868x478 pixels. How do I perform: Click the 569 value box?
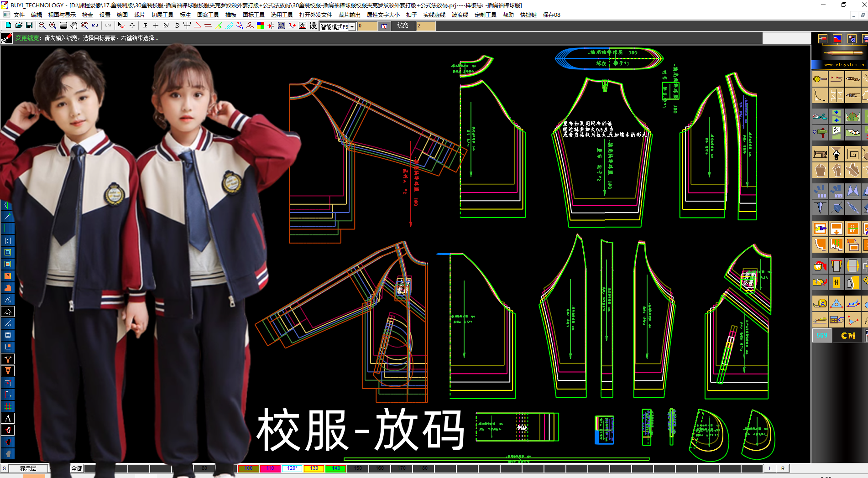pyautogui.click(x=821, y=336)
